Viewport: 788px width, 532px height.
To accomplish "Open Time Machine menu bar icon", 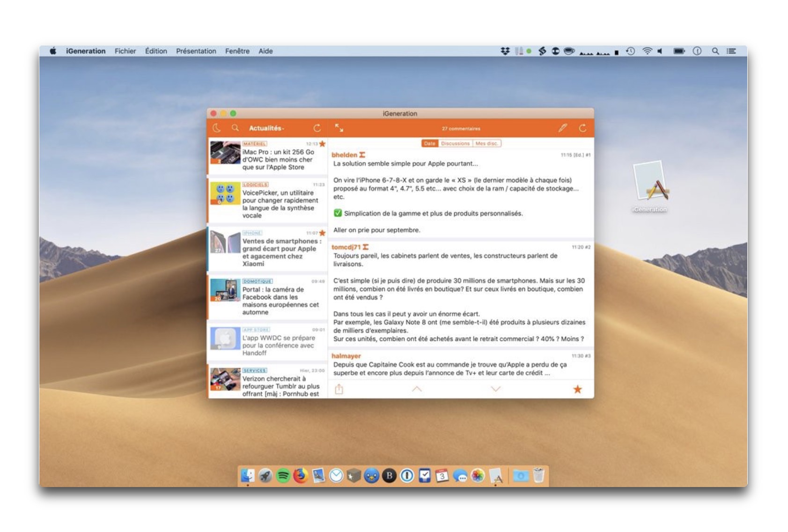I will pyautogui.click(x=631, y=51).
